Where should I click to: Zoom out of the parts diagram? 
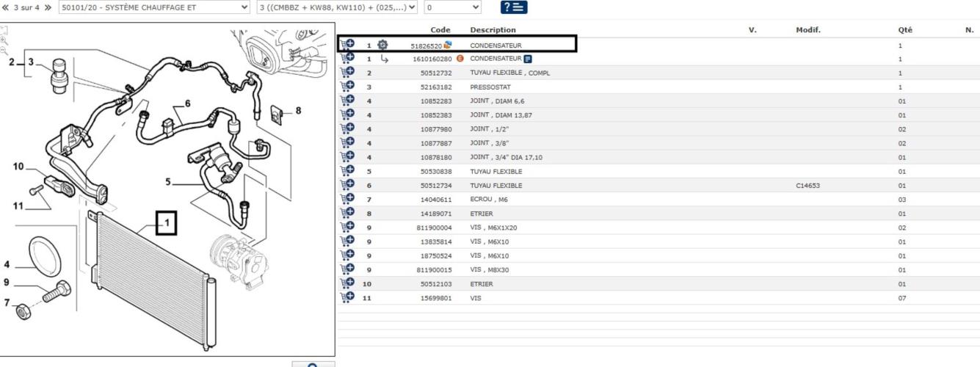click(x=4, y=51)
